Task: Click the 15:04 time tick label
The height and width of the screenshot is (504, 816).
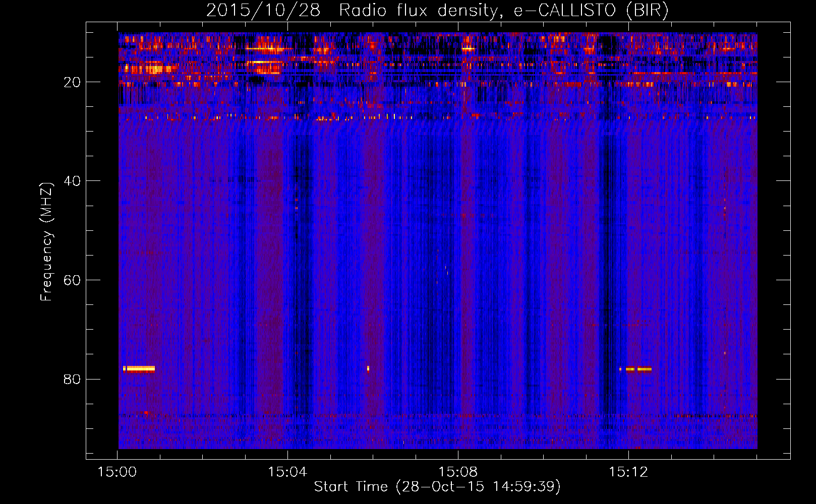Action: click(287, 472)
